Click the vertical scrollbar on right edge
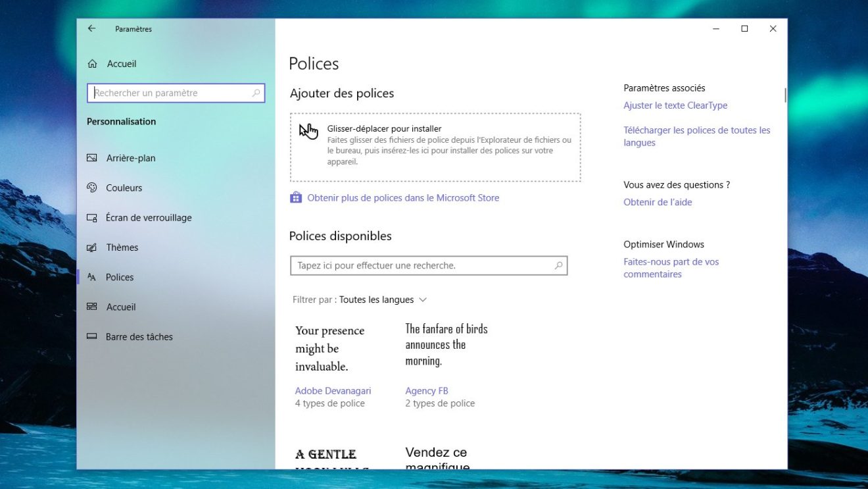The height and width of the screenshot is (489, 868). 785,96
